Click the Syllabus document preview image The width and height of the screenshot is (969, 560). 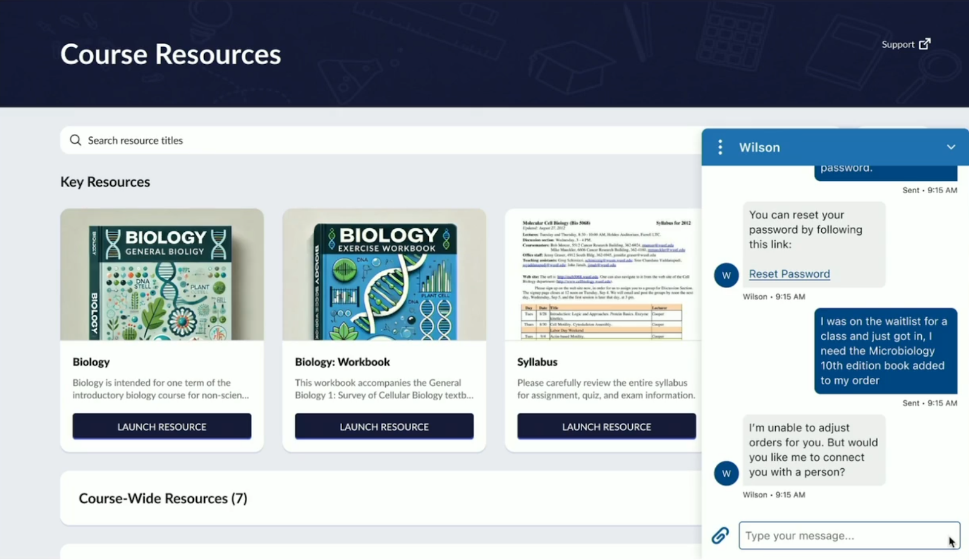coord(603,275)
